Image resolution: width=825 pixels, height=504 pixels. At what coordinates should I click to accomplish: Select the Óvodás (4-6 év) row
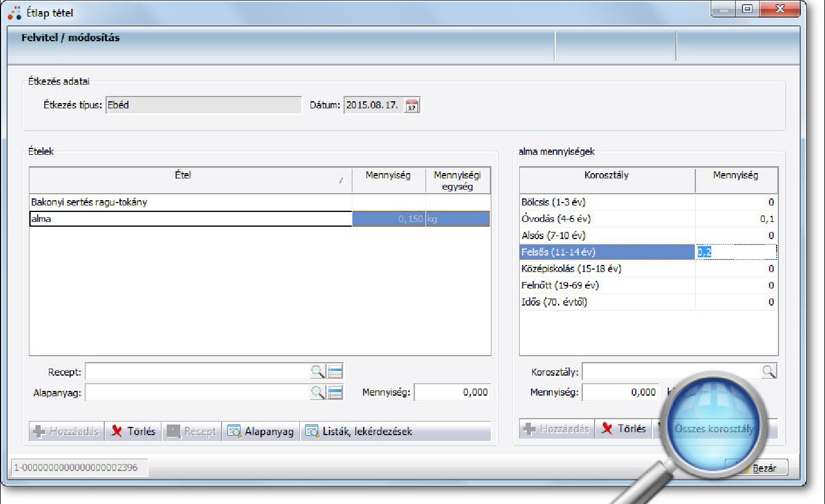point(607,219)
